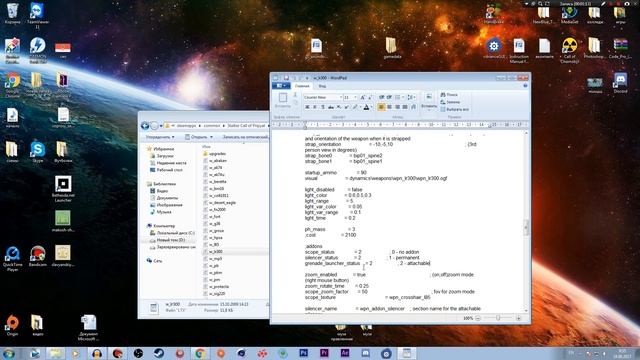Click the WordPad zoom slider handle
The image size is (640, 360).
pos(498,318)
